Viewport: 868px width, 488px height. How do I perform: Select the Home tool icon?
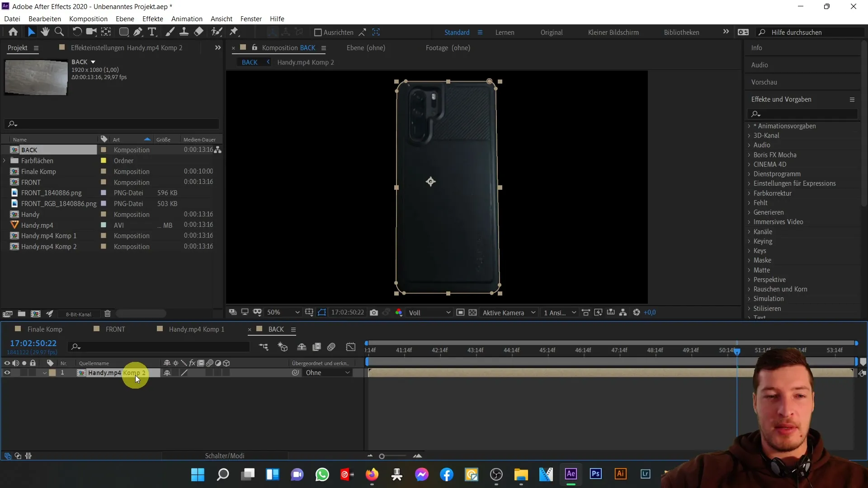[x=13, y=32]
